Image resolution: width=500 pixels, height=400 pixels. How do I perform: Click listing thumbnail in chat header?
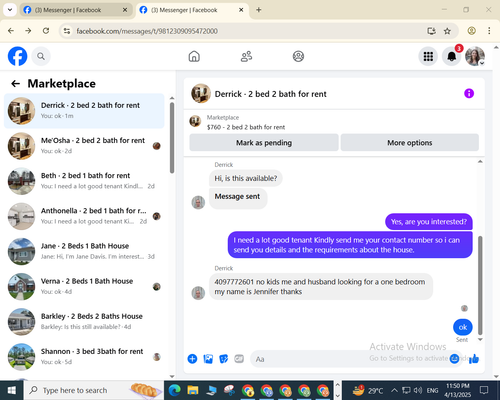201,94
